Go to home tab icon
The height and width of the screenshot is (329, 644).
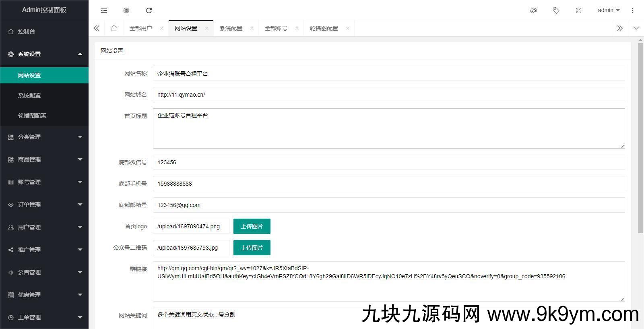coord(114,28)
